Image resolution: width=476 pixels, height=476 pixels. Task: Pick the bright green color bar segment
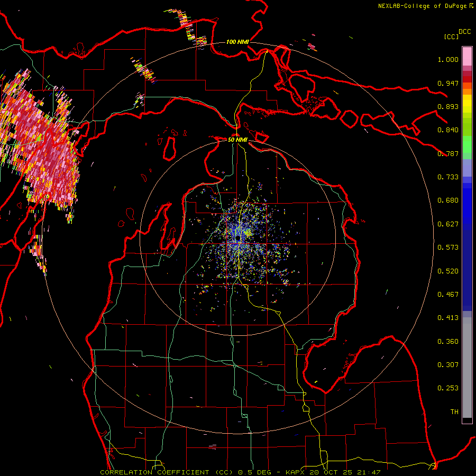click(x=467, y=144)
